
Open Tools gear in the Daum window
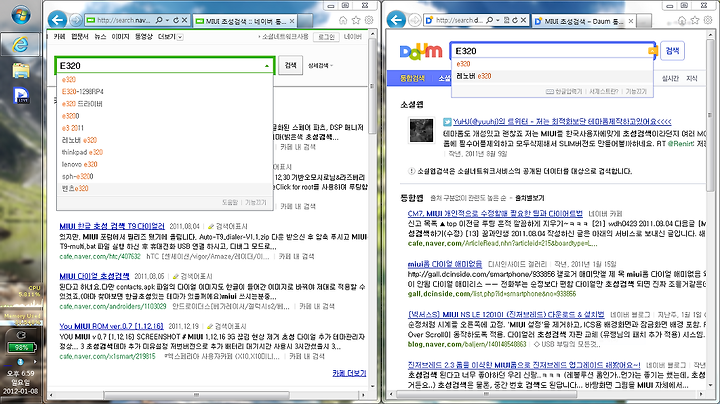tap(708, 20)
